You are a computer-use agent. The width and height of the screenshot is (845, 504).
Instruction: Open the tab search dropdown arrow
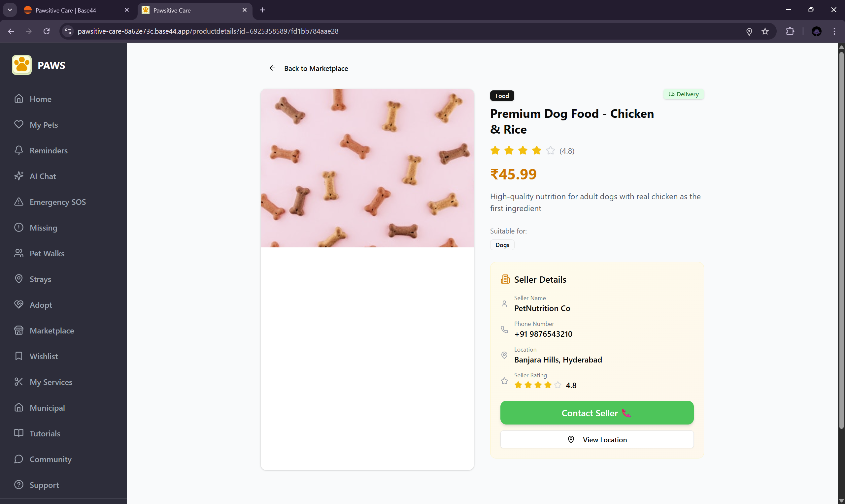coord(10,10)
